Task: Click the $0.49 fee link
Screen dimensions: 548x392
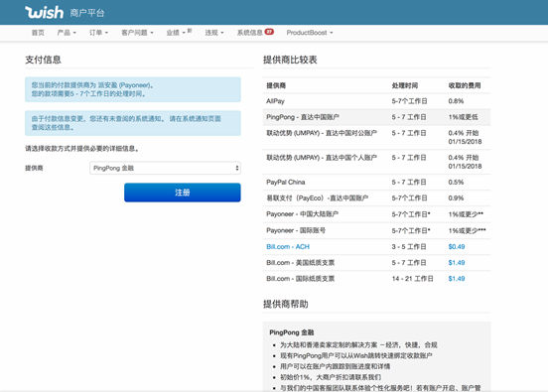Action: (x=457, y=247)
